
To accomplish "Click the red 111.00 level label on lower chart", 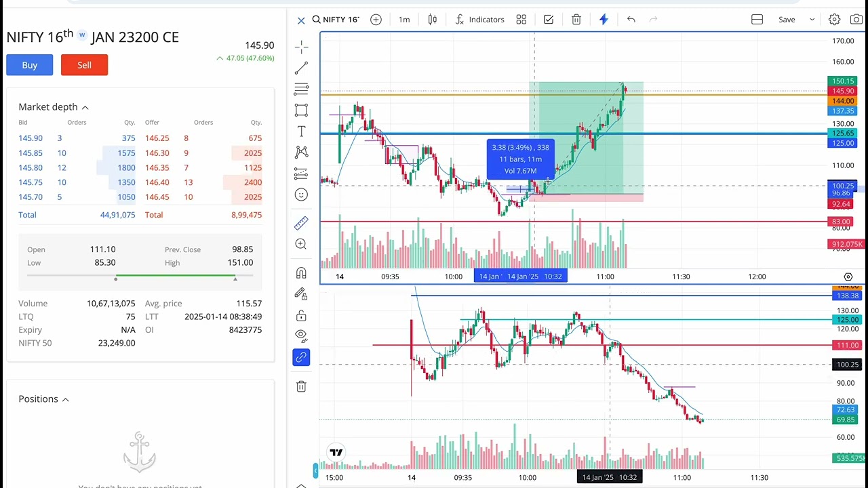I will 848,346.
